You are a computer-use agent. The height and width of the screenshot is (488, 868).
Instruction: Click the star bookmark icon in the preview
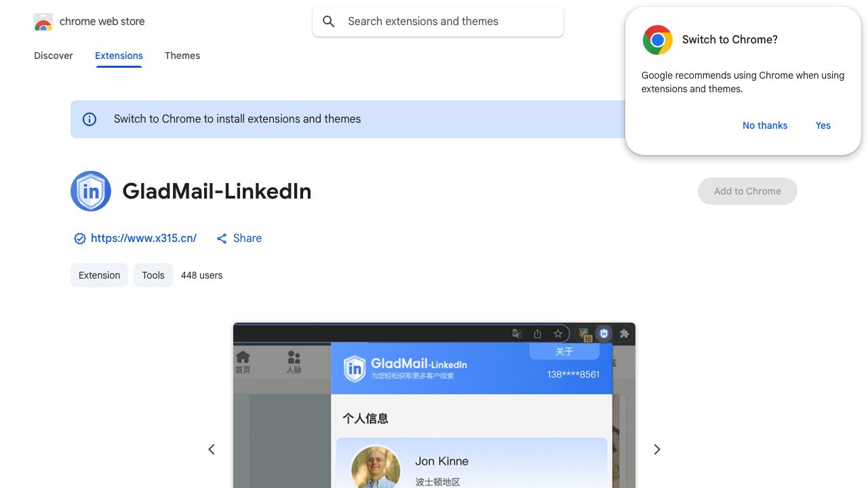[558, 333]
